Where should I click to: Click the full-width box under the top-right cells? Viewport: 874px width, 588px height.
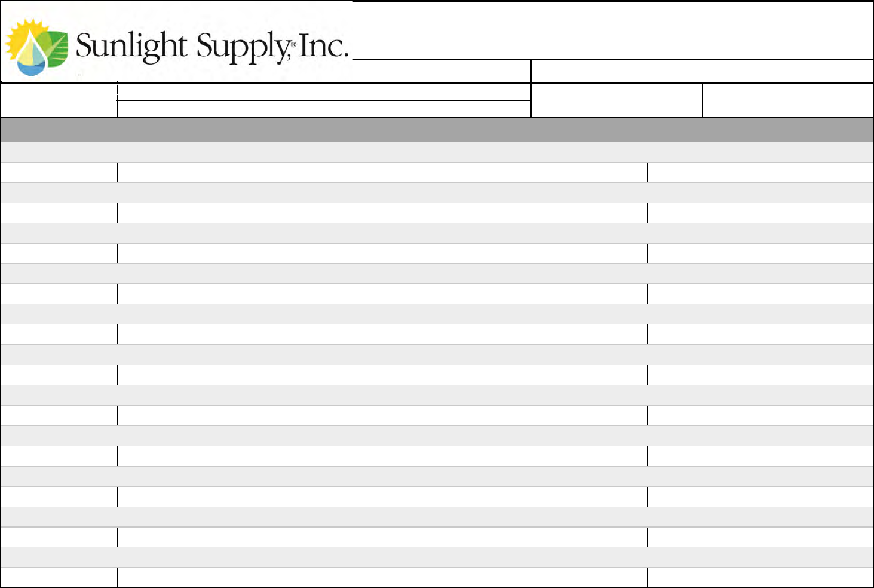(x=702, y=71)
